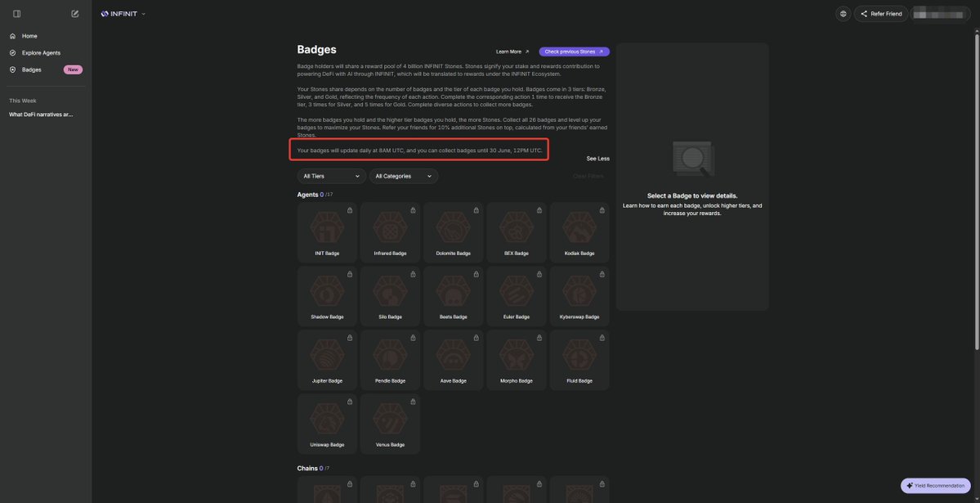Select the Euler Badge card

point(517,296)
